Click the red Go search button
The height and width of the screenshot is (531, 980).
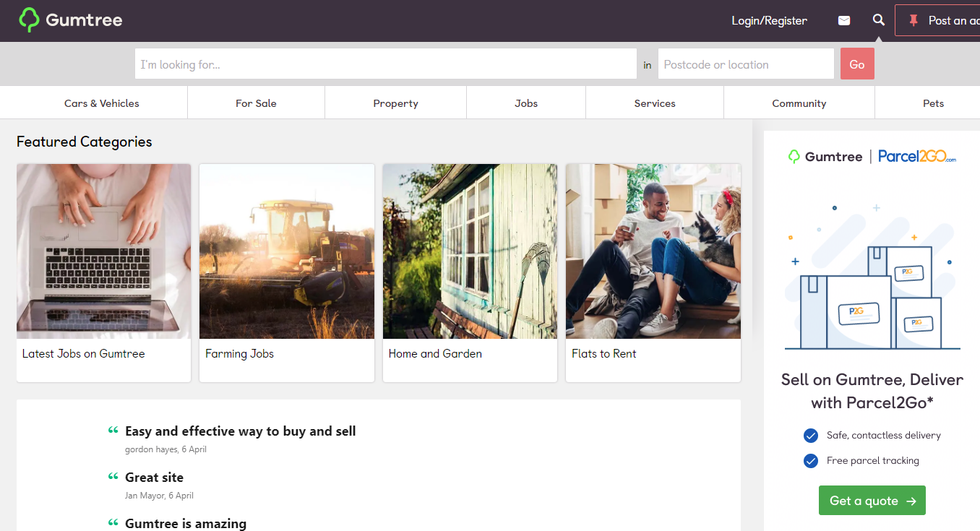tap(857, 64)
